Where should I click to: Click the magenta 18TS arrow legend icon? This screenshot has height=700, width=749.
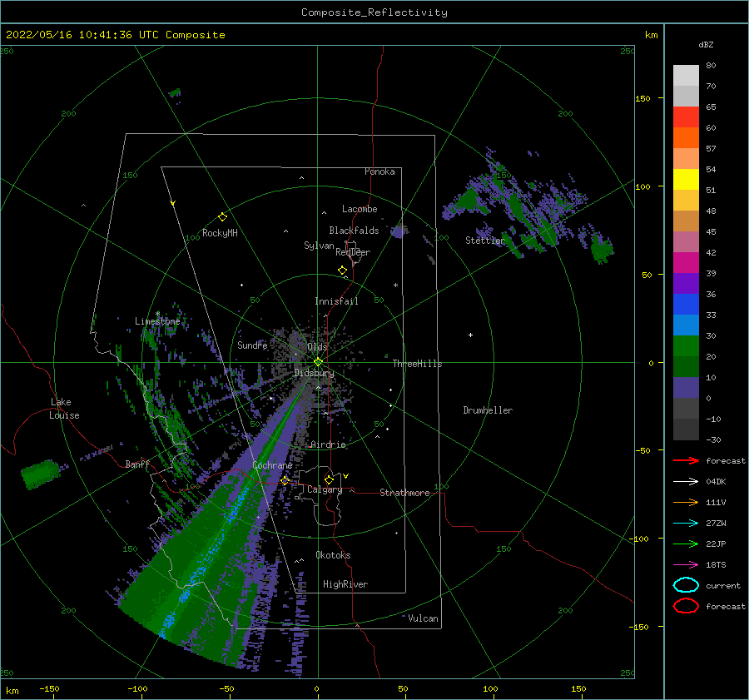click(686, 565)
